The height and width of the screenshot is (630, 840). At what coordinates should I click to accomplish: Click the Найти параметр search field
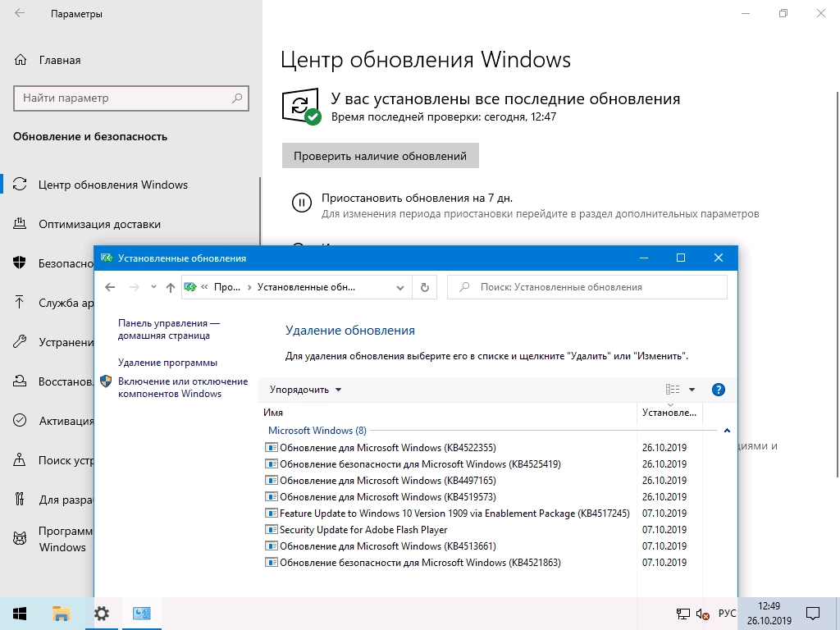coord(131,98)
